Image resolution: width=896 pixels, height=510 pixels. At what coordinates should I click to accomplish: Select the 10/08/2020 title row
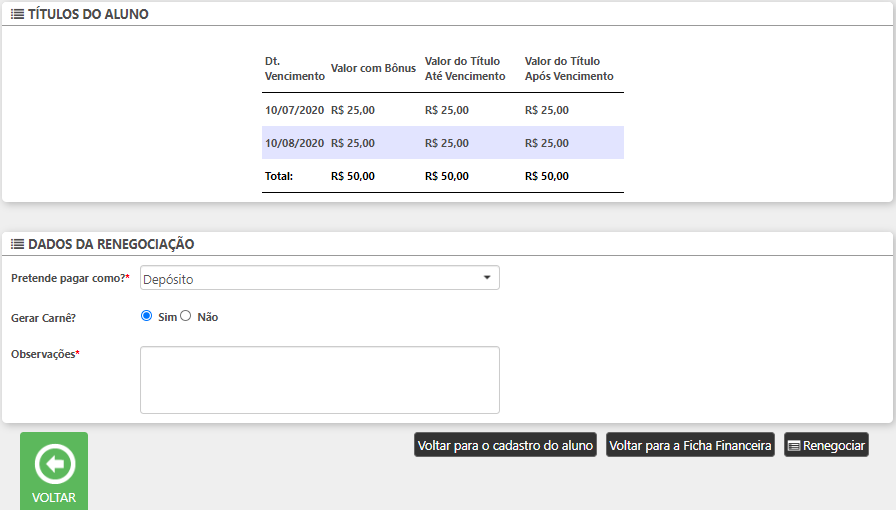442,143
